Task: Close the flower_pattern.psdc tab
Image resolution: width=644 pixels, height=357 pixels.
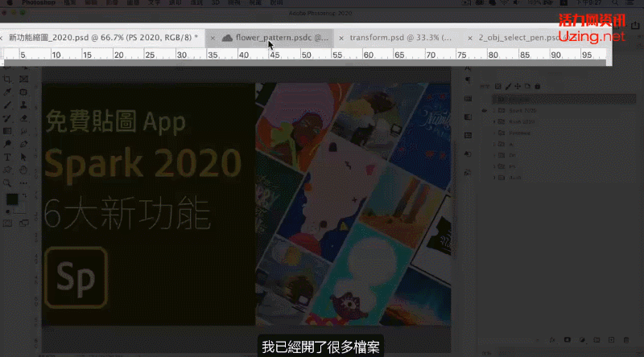Action: (x=213, y=38)
